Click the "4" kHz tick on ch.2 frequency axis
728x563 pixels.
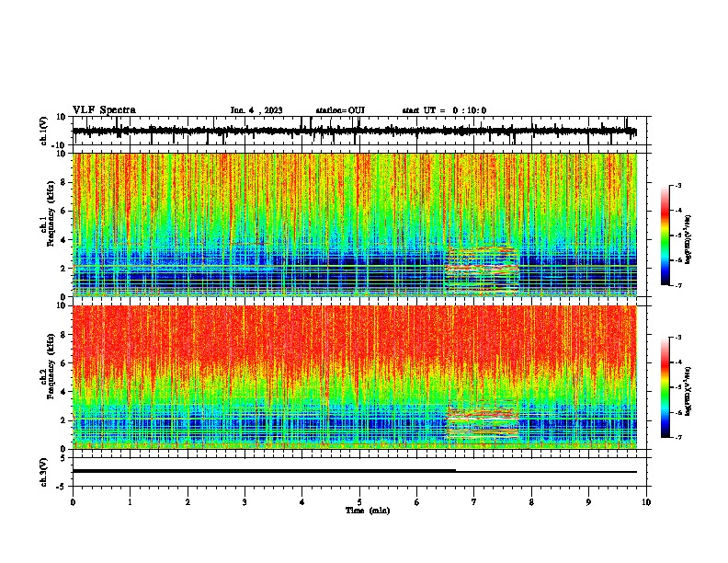click(63, 392)
